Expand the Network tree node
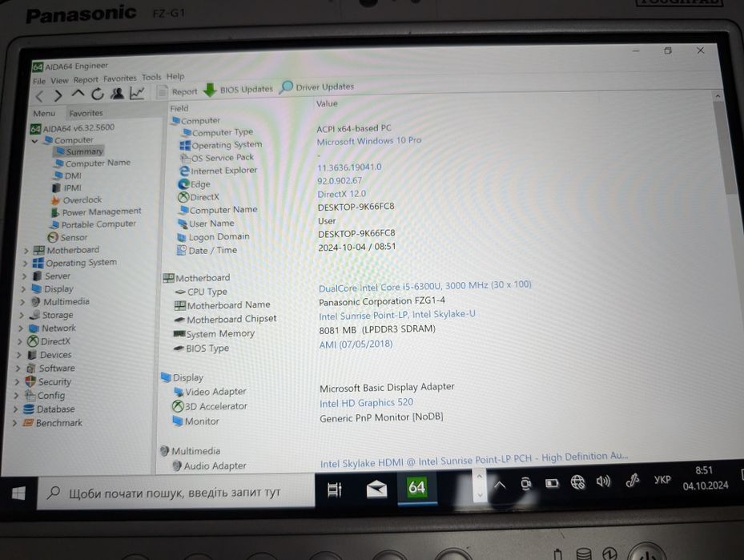 (x=20, y=328)
